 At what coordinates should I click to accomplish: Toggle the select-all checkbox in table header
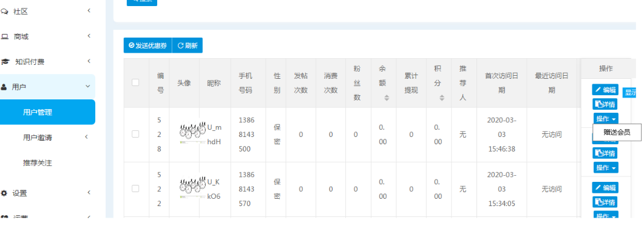(x=135, y=82)
